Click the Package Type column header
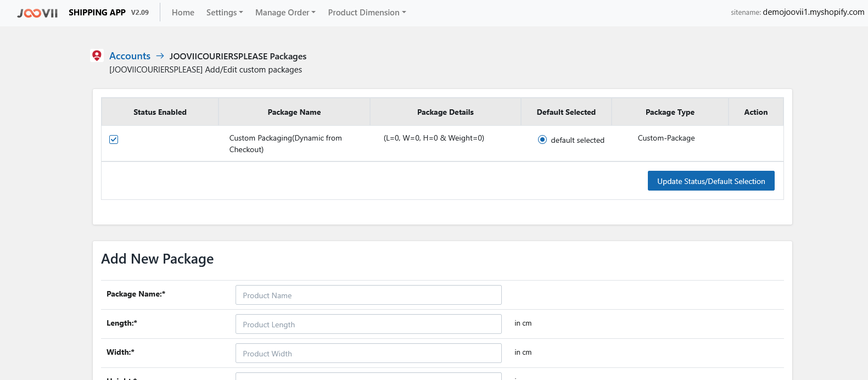Viewport: 868px width, 380px height. pos(670,112)
